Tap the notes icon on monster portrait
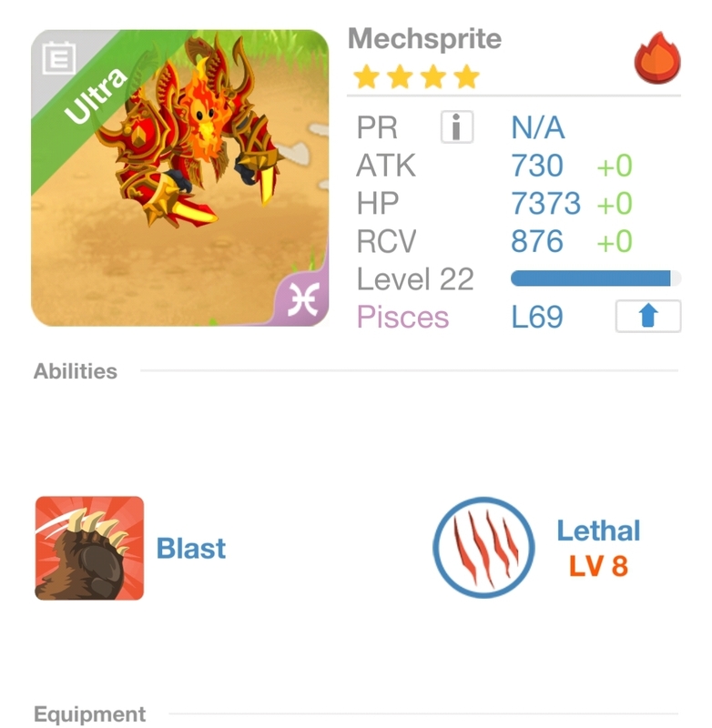Image resolution: width=712 pixels, height=728 pixels. click(x=59, y=57)
